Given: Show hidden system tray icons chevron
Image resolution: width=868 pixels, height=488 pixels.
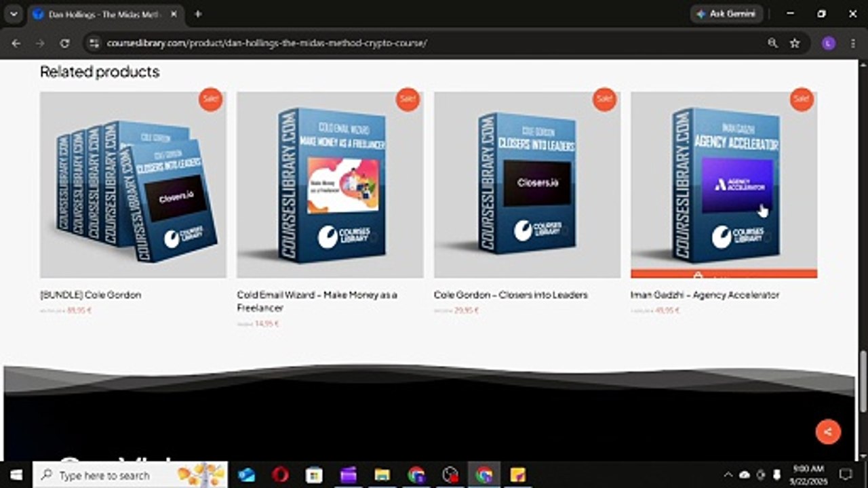Looking at the screenshot, I should (728, 474).
